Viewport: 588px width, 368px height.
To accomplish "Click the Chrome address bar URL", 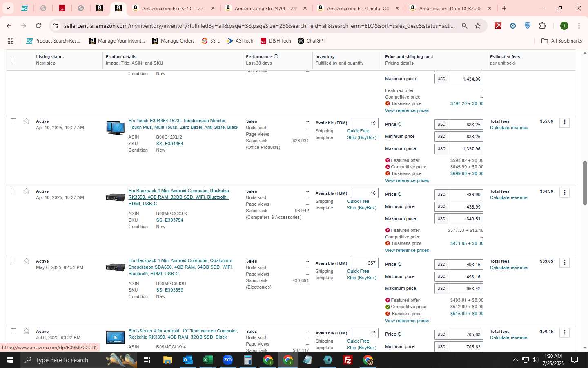I will coord(259,26).
